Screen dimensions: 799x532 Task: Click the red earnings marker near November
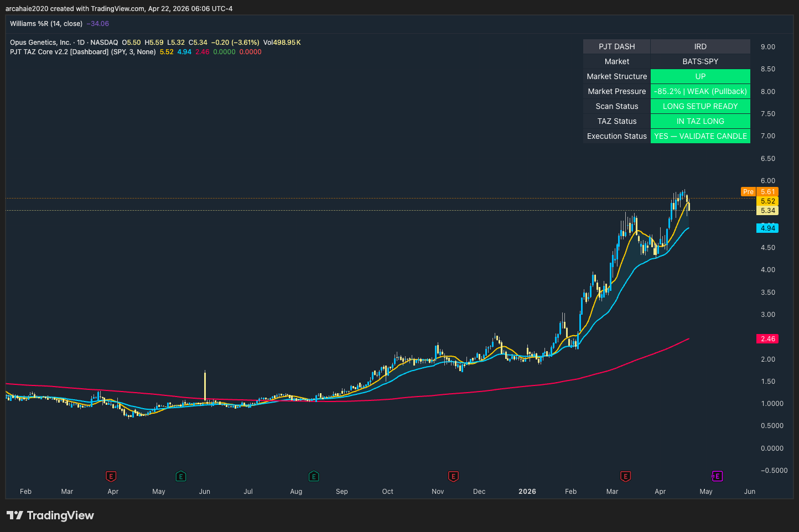click(x=453, y=476)
